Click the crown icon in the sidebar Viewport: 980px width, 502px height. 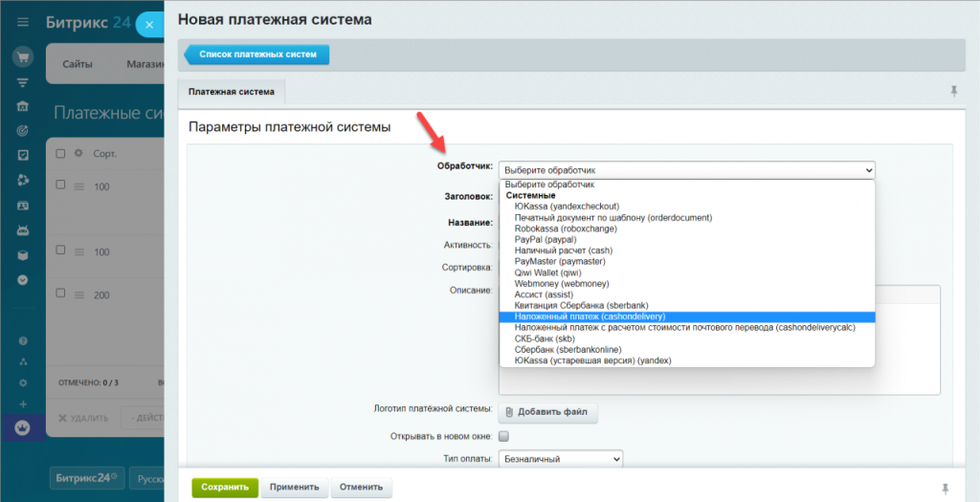pos(23,428)
